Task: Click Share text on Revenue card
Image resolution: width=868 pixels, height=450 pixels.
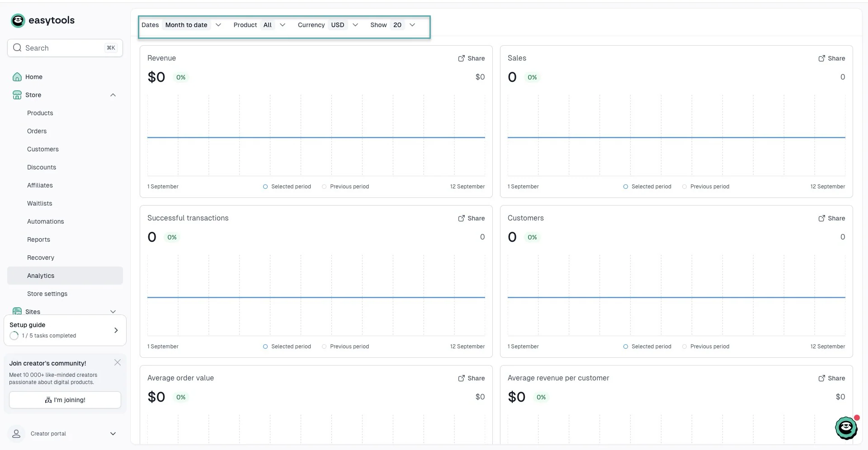Action: (x=476, y=58)
